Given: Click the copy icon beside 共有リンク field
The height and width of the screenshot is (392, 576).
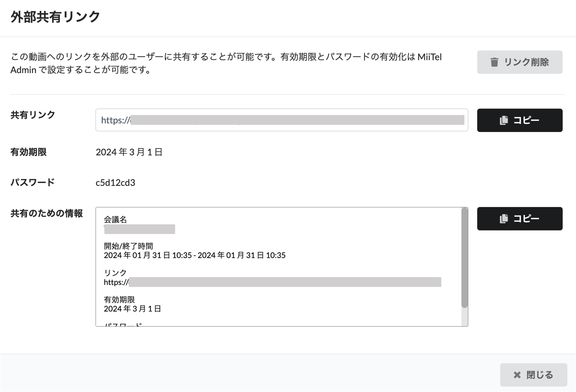Looking at the screenshot, I should click(x=504, y=120).
